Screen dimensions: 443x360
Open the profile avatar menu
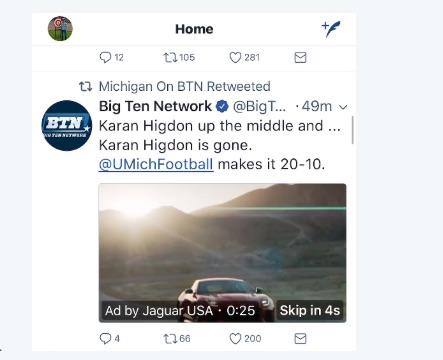click(60, 29)
